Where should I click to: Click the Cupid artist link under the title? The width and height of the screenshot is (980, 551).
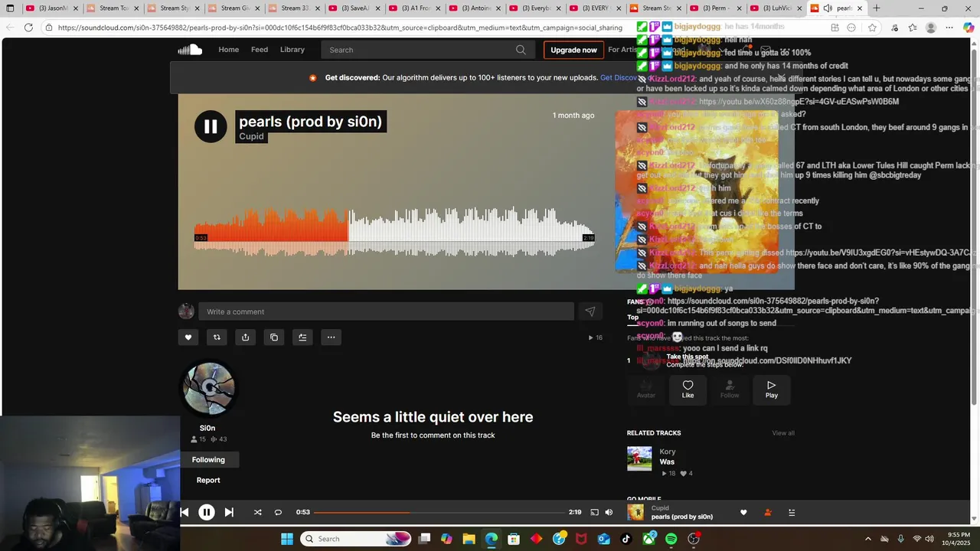(x=252, y=136)
